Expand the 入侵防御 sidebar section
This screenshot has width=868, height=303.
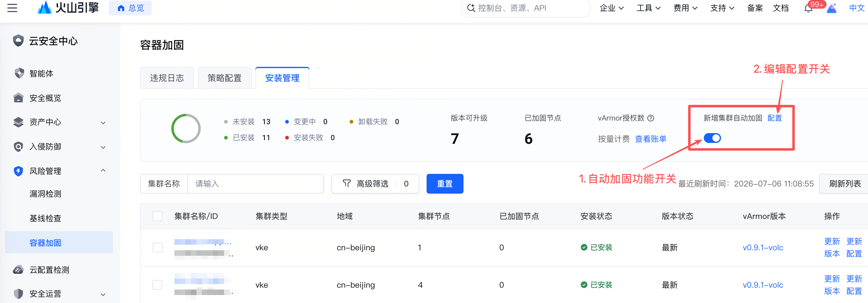click(x=103, y=147)
